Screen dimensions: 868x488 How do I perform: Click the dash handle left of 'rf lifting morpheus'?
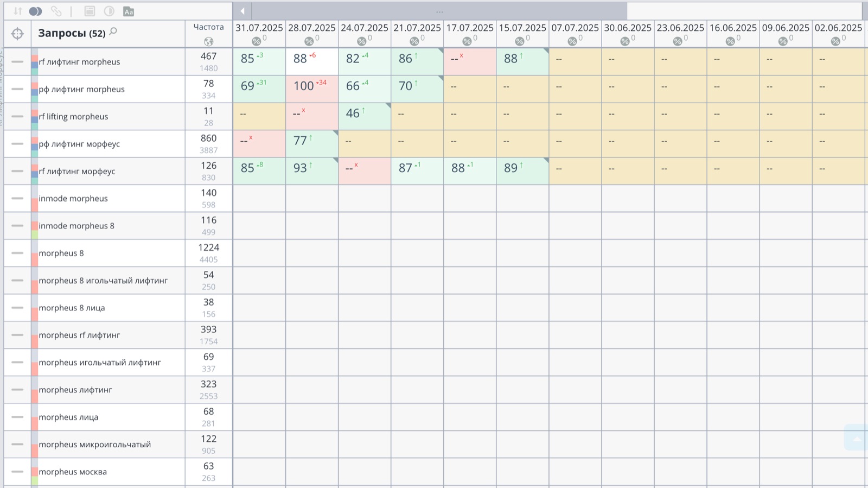pos(17,116)
